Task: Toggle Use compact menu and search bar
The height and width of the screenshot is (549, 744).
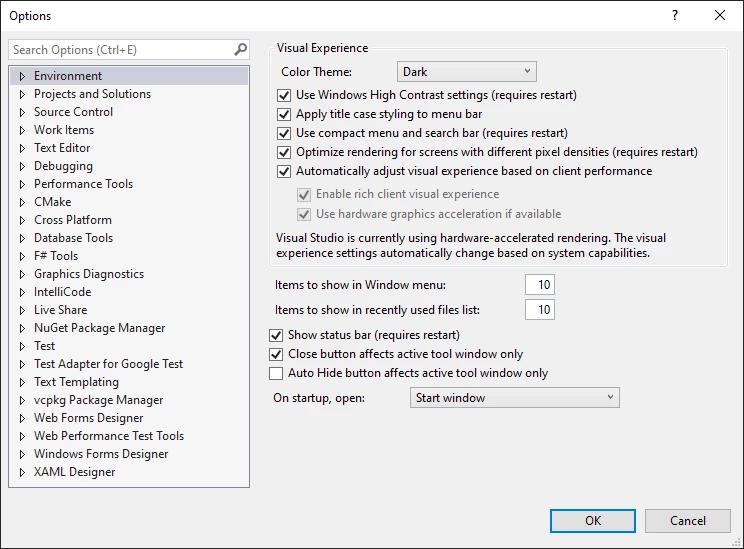Action: point(284,133)
